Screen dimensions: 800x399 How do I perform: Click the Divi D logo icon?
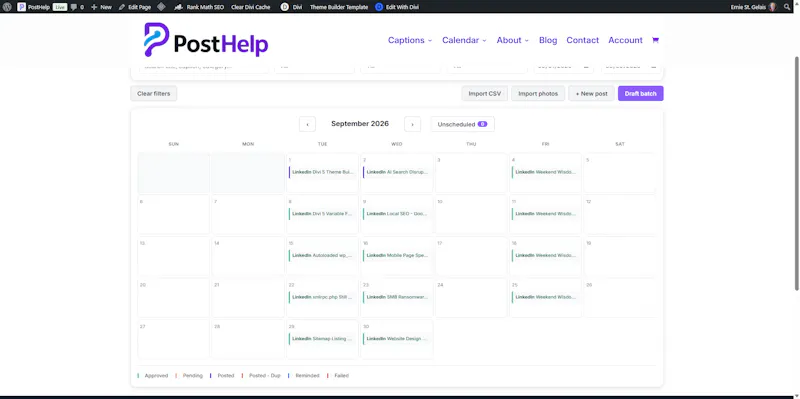(285, 7)
